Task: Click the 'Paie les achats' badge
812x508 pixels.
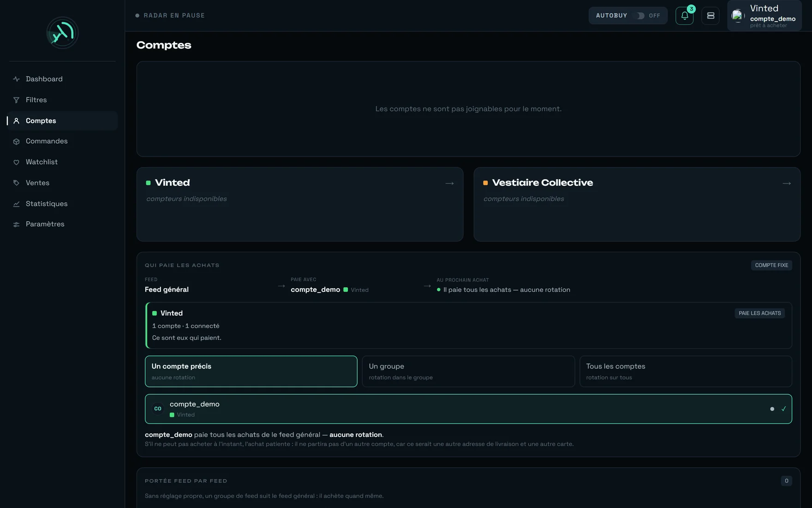Action: pos(759,313)
